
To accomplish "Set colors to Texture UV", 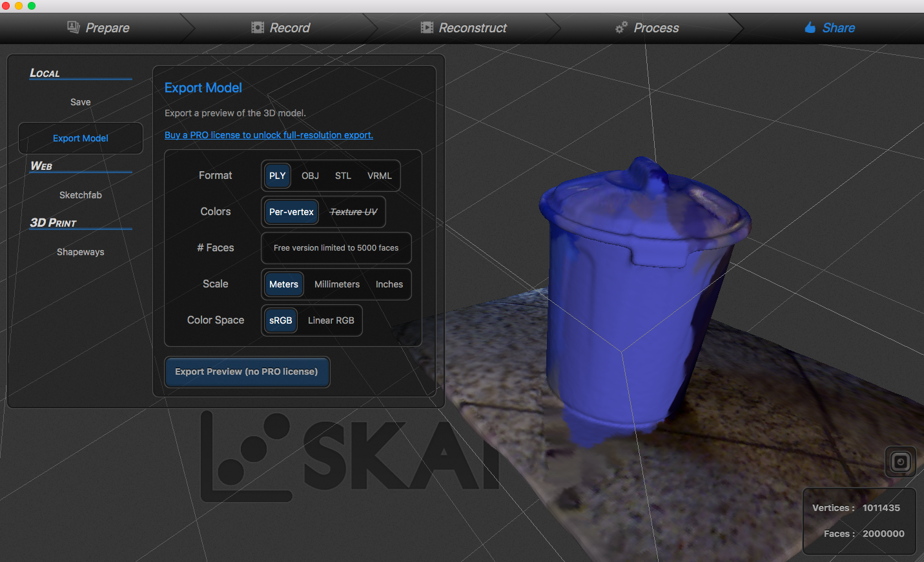I will (353, 212).
